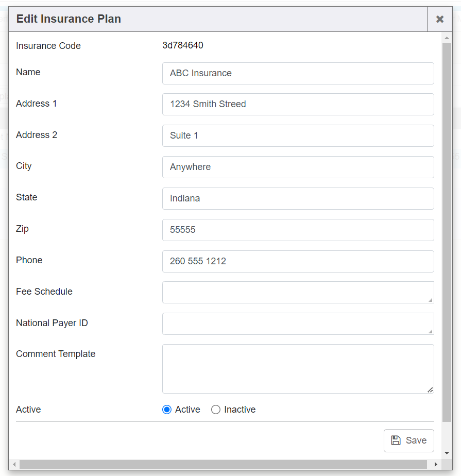Click the Fee Schedule text area
The height and width of the screenshot is (476, 461).
click(298, 292)
